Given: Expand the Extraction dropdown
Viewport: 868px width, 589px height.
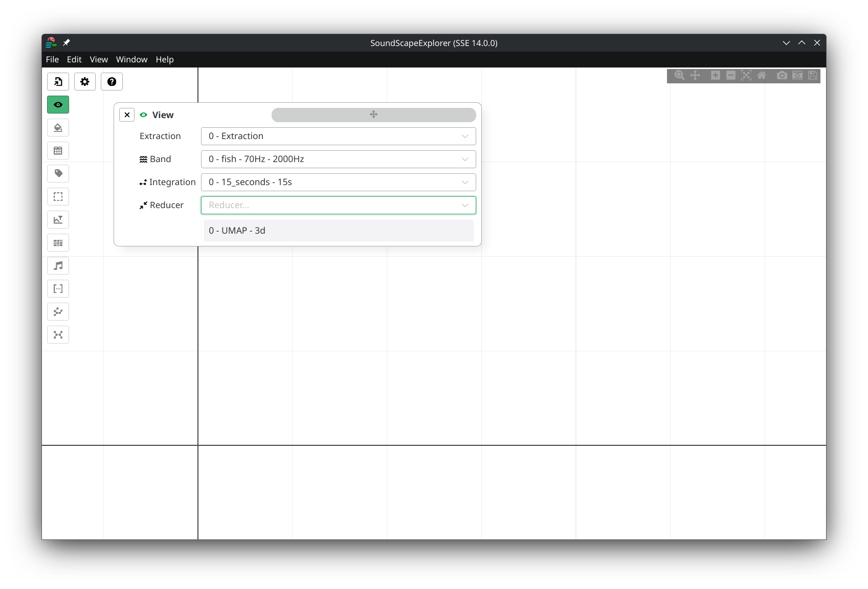Looking at the screenshot, I should point(338,136).
